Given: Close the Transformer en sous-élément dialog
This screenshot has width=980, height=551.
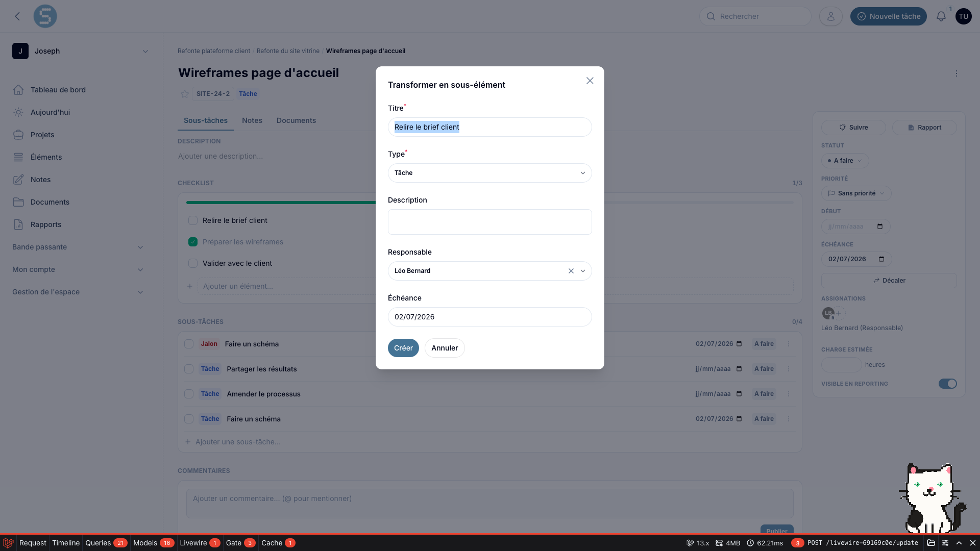Looking at the screenshot, I should [x=590, y=81].
